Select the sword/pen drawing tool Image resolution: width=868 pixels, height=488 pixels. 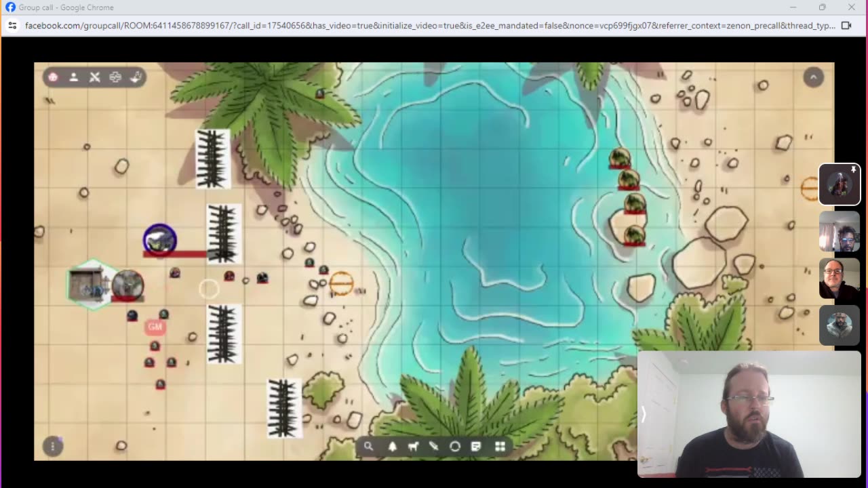434,447
